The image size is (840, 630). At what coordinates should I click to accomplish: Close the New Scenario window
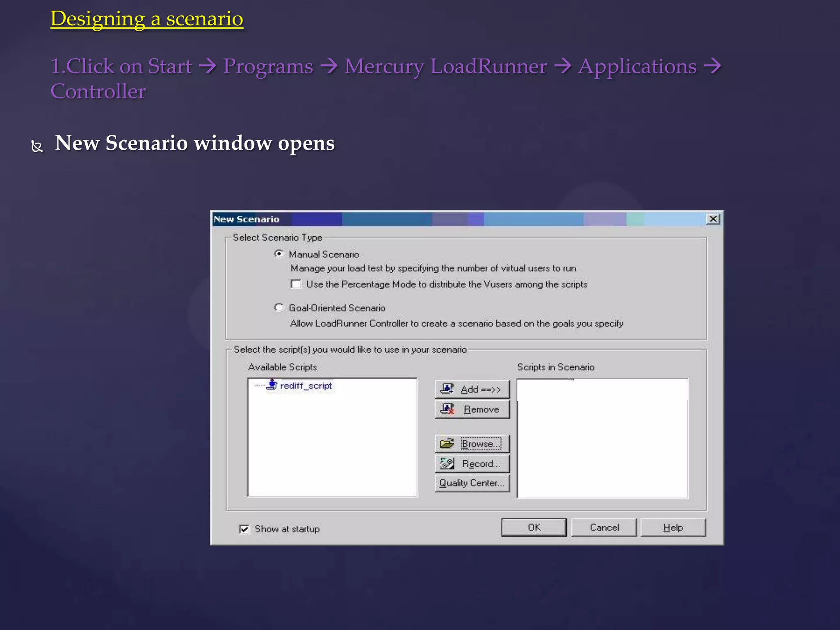[x=713, y=219]
